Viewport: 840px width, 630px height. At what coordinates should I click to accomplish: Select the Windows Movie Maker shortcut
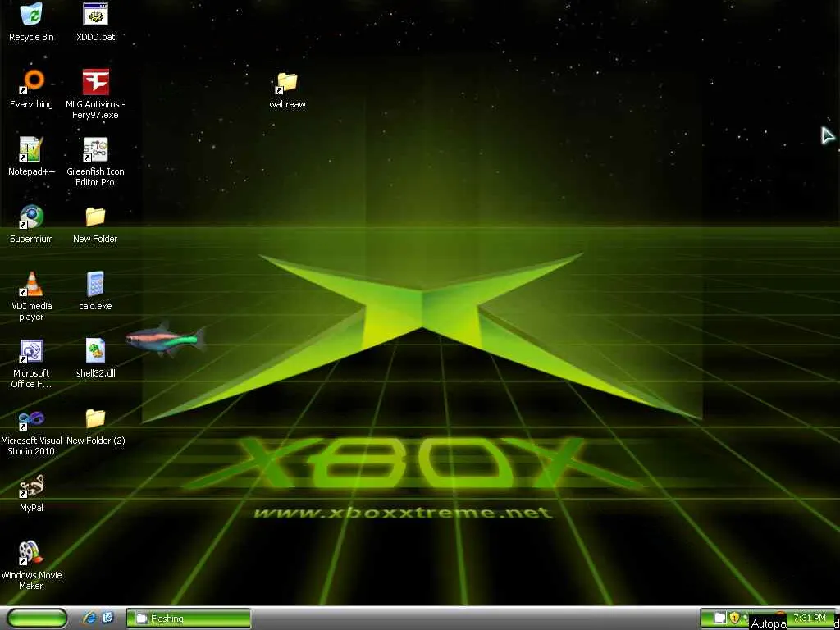(x=31, y=553)
